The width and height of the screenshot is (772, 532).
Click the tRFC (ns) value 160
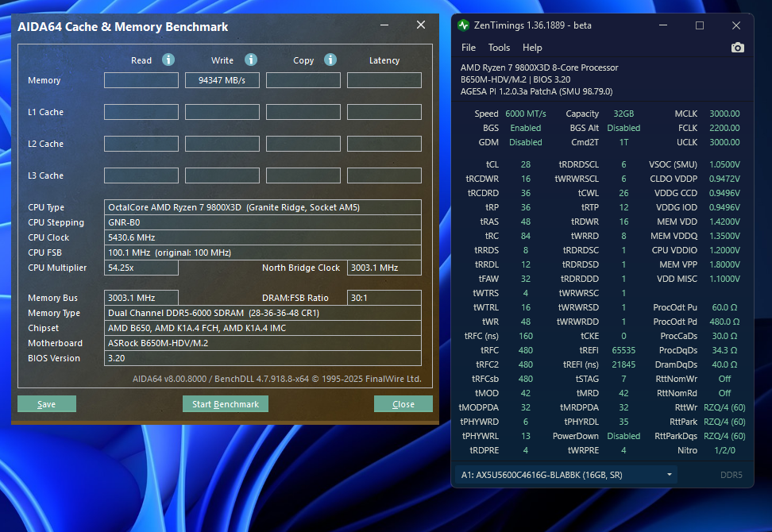[525, 336]
